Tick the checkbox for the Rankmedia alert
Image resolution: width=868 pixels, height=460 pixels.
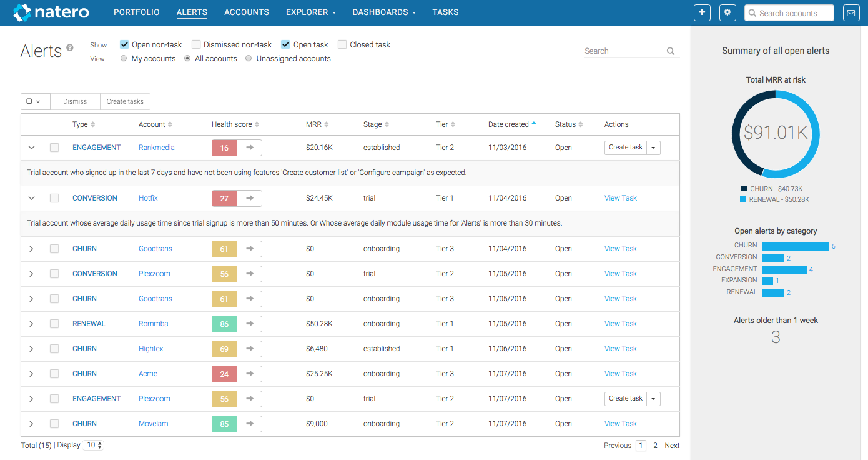pos(54,147)
